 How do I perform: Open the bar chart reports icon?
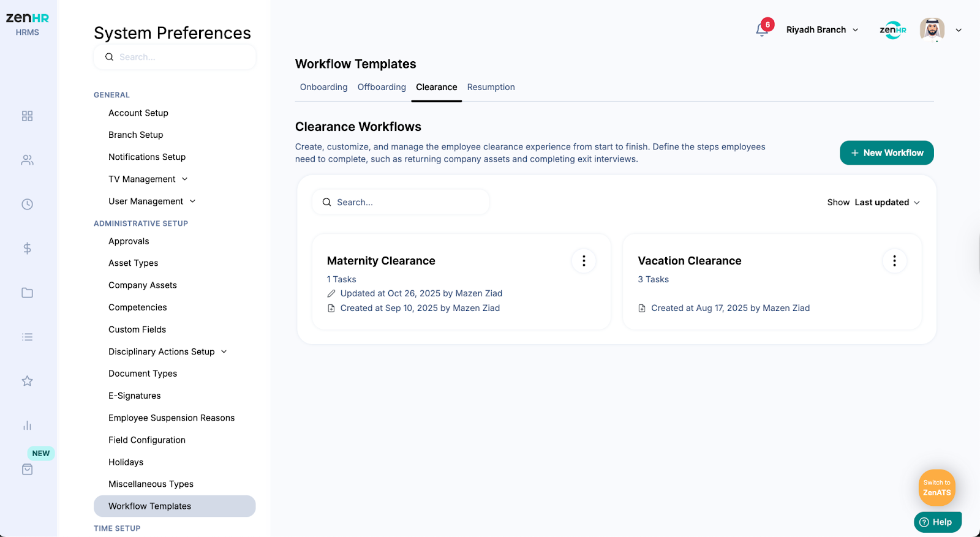[27, 425]
